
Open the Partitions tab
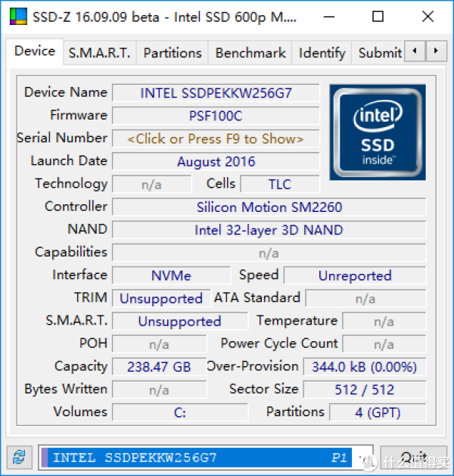[173, 53]
